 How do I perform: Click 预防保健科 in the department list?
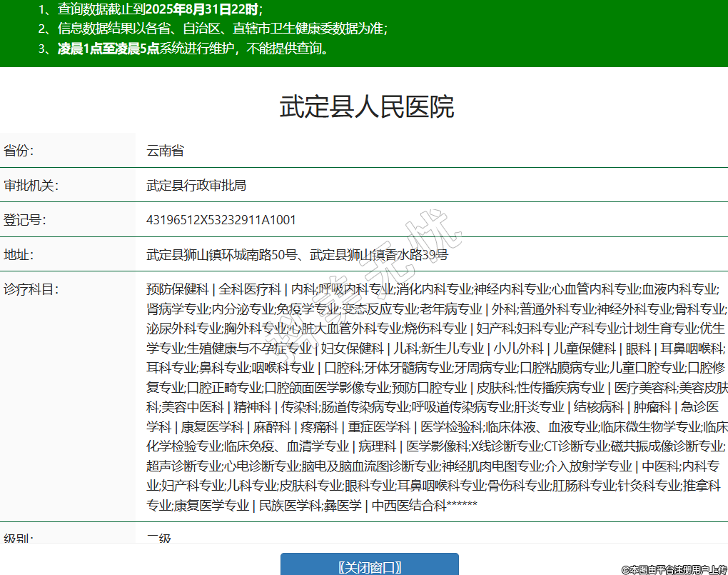(177, 289)
